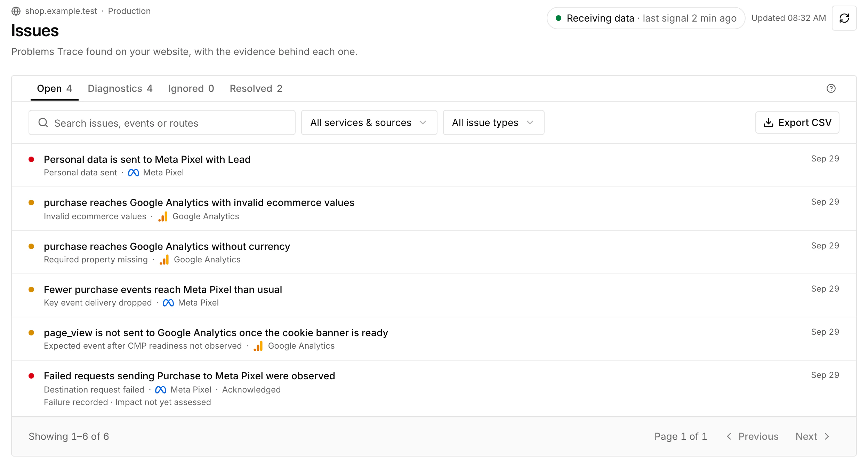This screenshot has height=467, width=868.
Task: Click Failure recorded · Impact not yet assessed text
Action: click(x=127, y=402)
